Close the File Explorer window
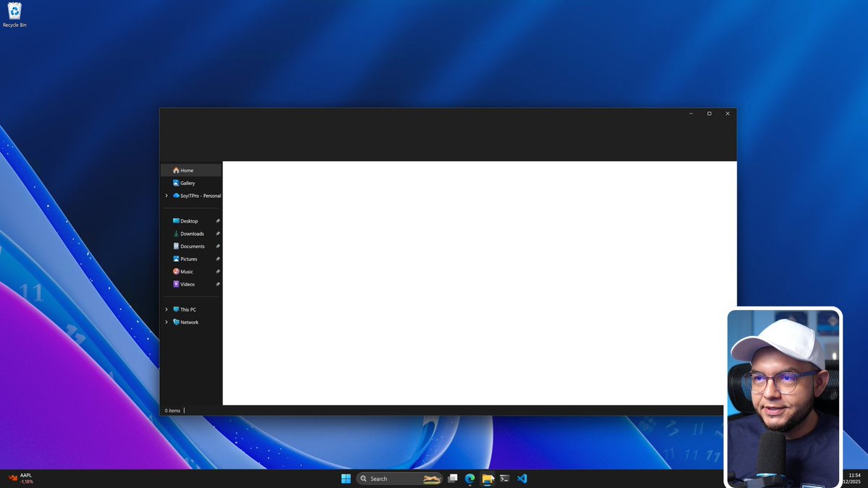 pyautogui.click(x=728, y=114)
